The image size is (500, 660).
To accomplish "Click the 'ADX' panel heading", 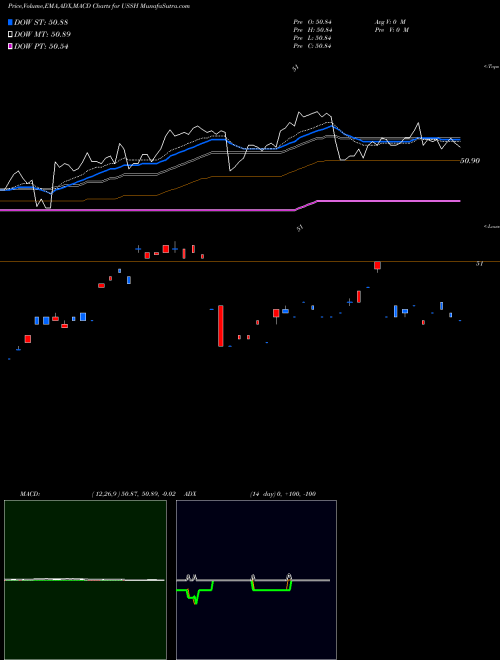I will (190, 494).
